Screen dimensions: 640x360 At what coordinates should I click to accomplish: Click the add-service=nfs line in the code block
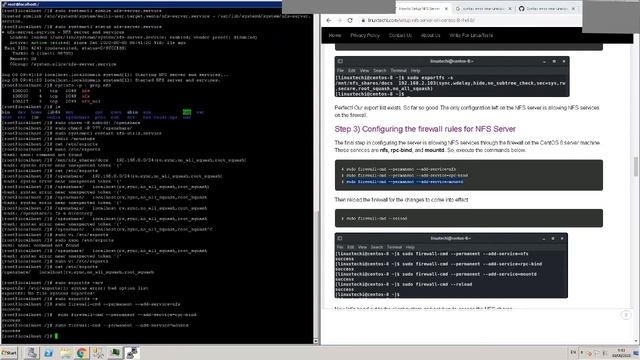coord(401,169)
